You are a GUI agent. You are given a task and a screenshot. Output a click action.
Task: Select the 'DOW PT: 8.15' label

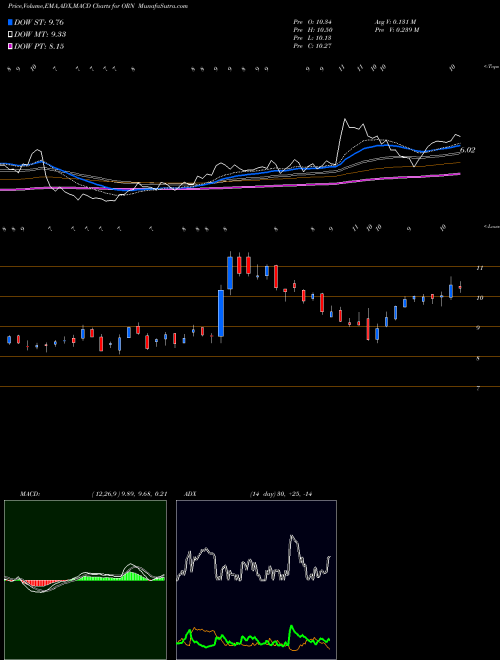(x=39, y=46)
